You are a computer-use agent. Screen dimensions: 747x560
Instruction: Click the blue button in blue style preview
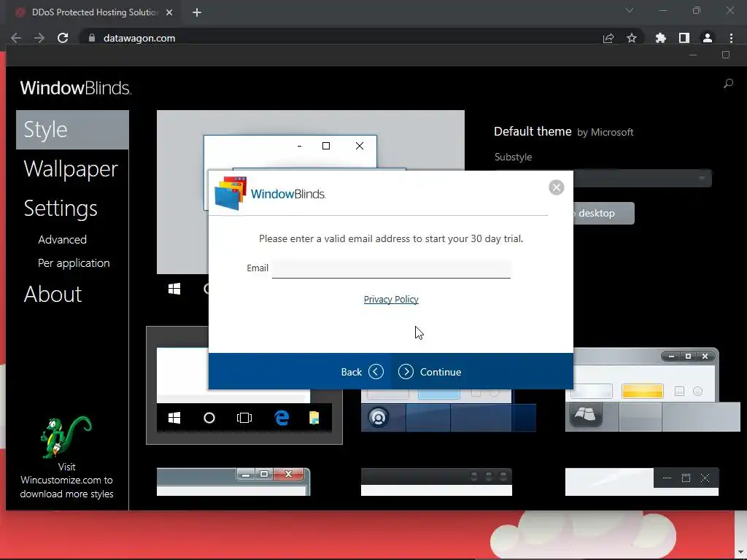438,394
